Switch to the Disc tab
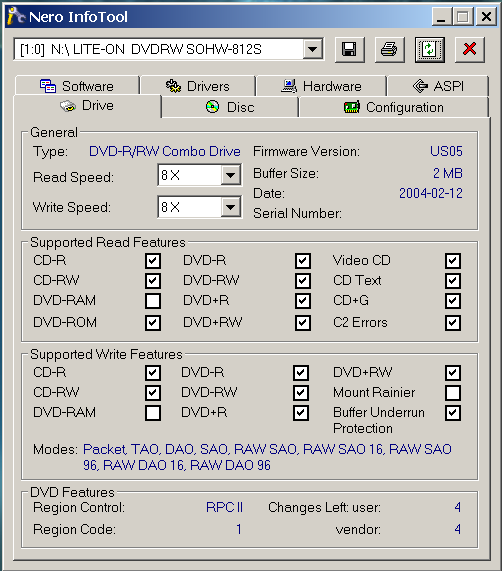This screenshot has width=502, height=571. 230,107
